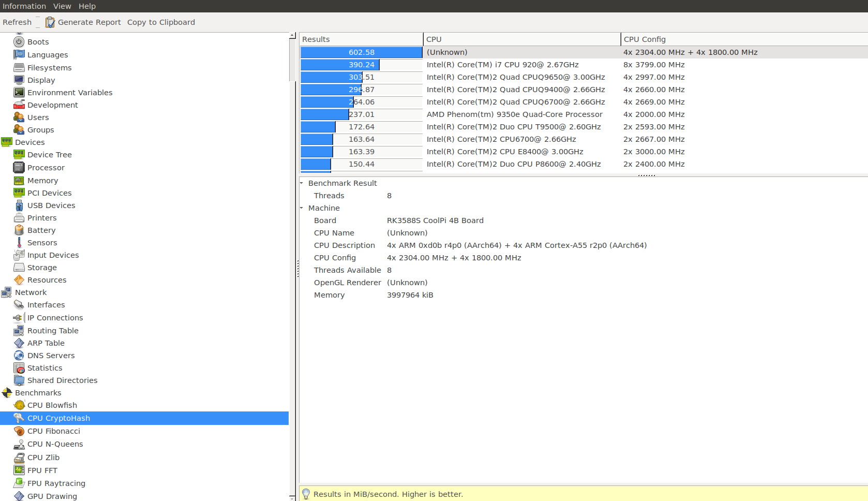Click the 390.24 result bar
Image resolution: width=868 pixels, height=501 pixels.
click(361, 65)
